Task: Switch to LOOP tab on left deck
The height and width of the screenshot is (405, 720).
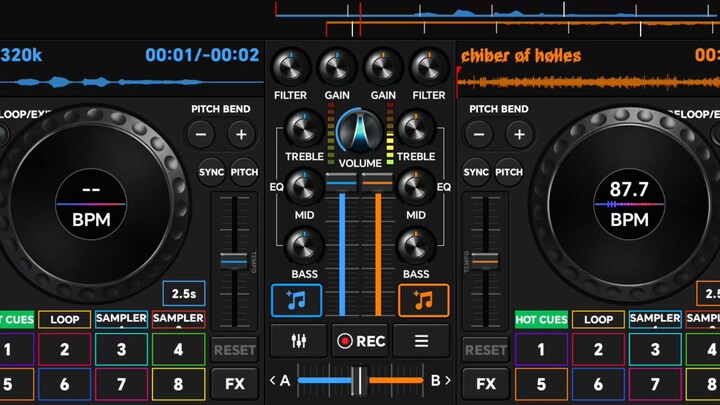Action: coord(65,319)
